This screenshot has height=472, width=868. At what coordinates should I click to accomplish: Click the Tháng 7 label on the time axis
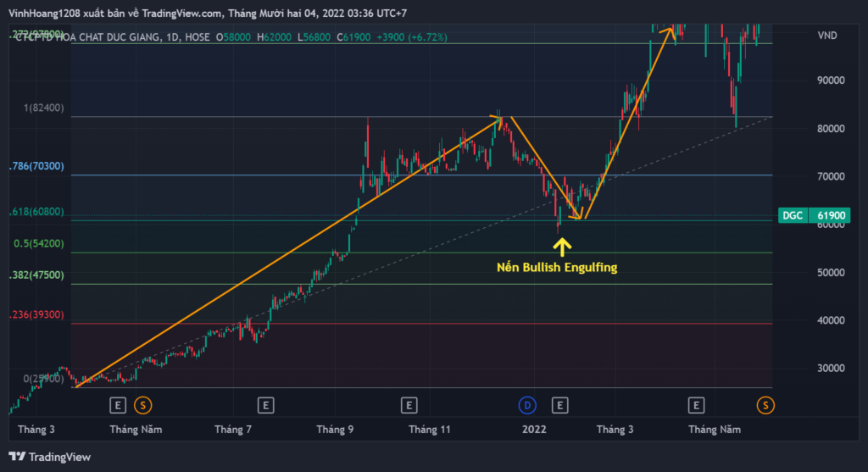tap(233, 430)
